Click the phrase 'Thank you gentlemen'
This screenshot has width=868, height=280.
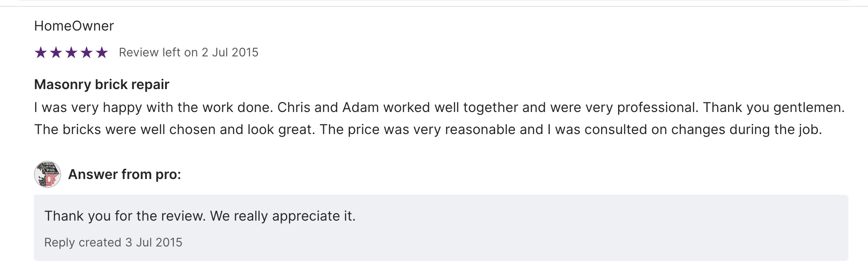(773, 107)
